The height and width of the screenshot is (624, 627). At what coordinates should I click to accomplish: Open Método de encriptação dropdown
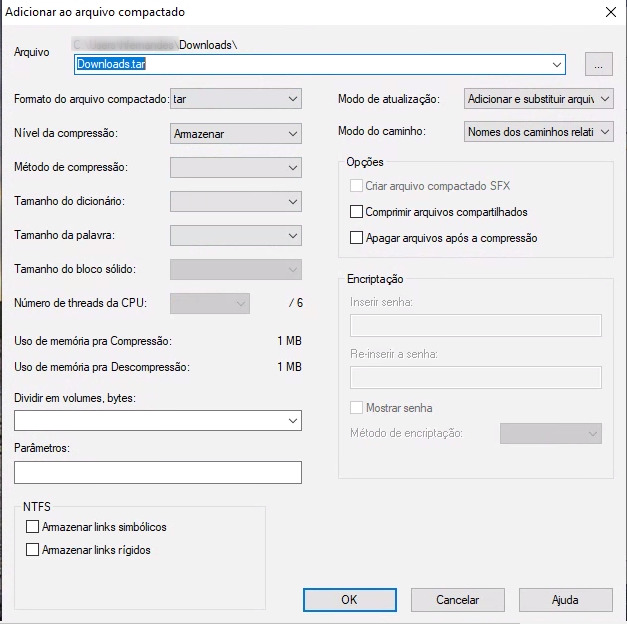click(x=551, y=434)
